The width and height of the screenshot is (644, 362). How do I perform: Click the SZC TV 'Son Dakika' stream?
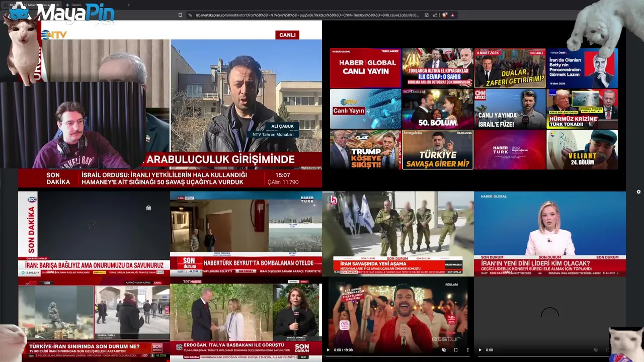[x=94, y=234]
